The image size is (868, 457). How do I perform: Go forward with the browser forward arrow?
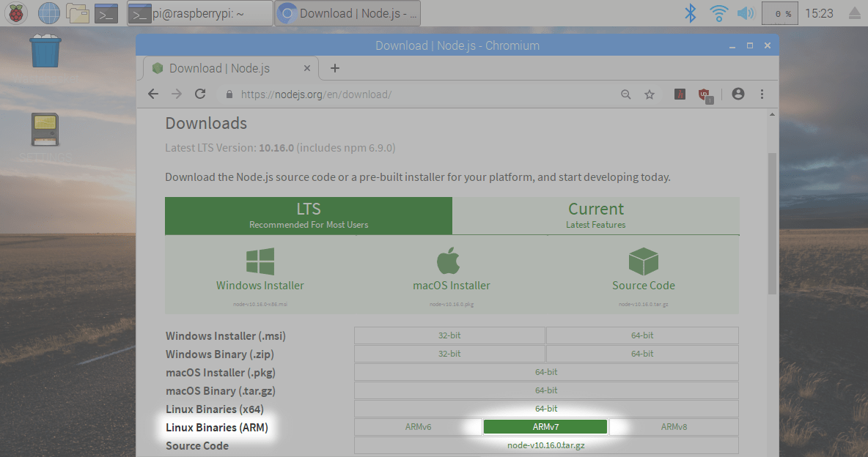point(177,94)
